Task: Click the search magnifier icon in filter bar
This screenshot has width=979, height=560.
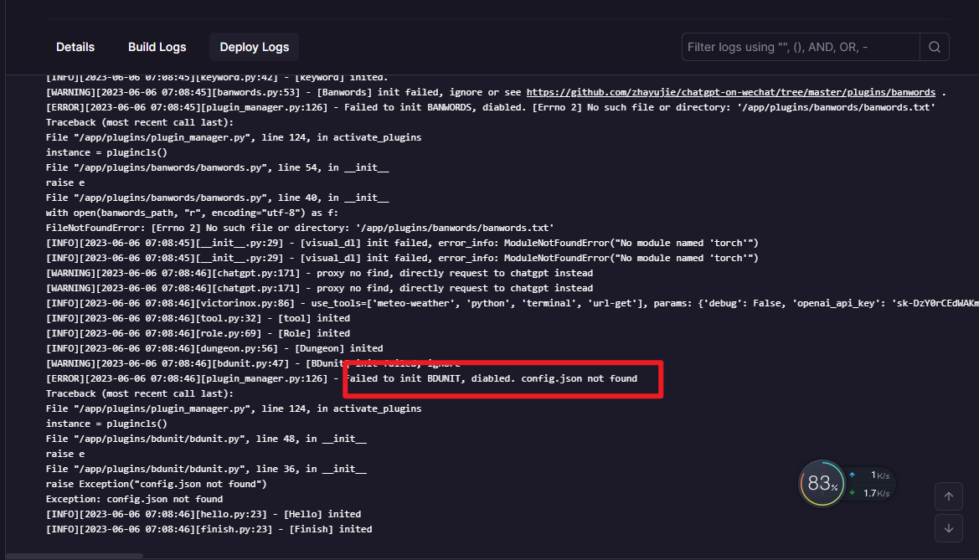Action: coord(934,47)
